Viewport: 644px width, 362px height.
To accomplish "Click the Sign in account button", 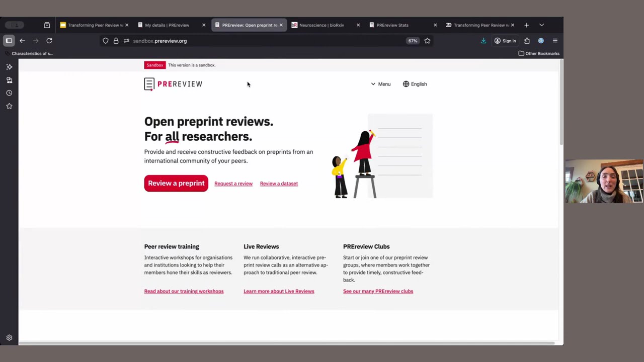I will tap(505, 41).
